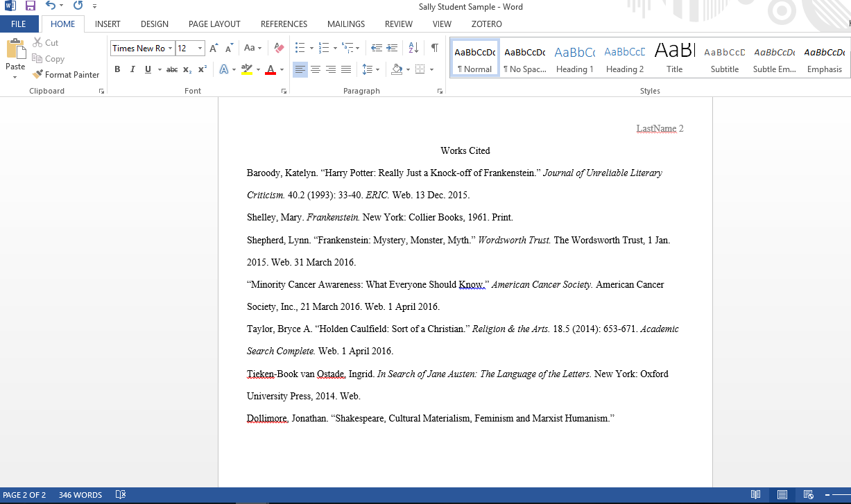This screenshot has width=851, height=504.
Task: Toggle italic formatting
Action: (x=132, y=69)
